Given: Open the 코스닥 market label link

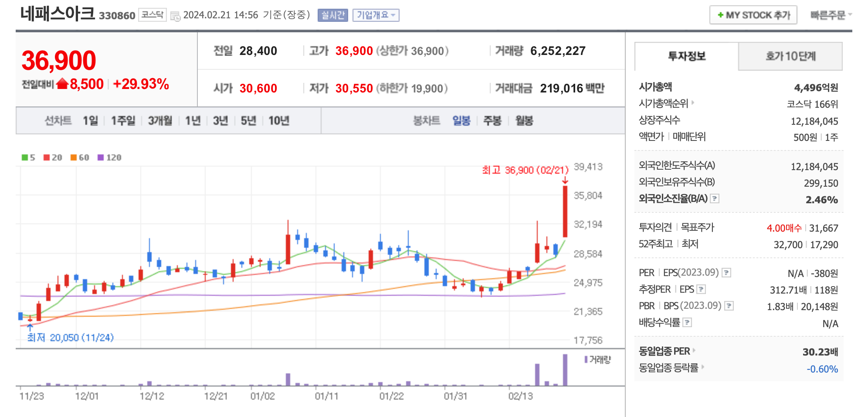Looking at the screenshot, I should click(153, 14).
